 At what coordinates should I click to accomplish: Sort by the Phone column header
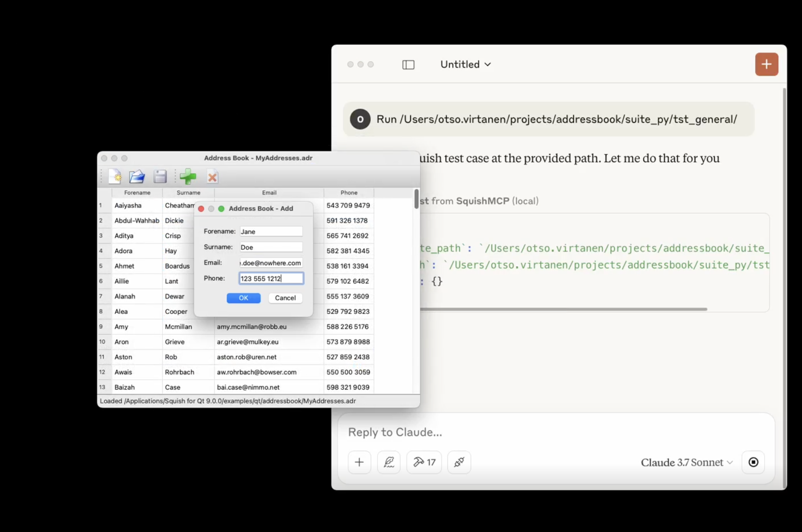click(348, 193)
